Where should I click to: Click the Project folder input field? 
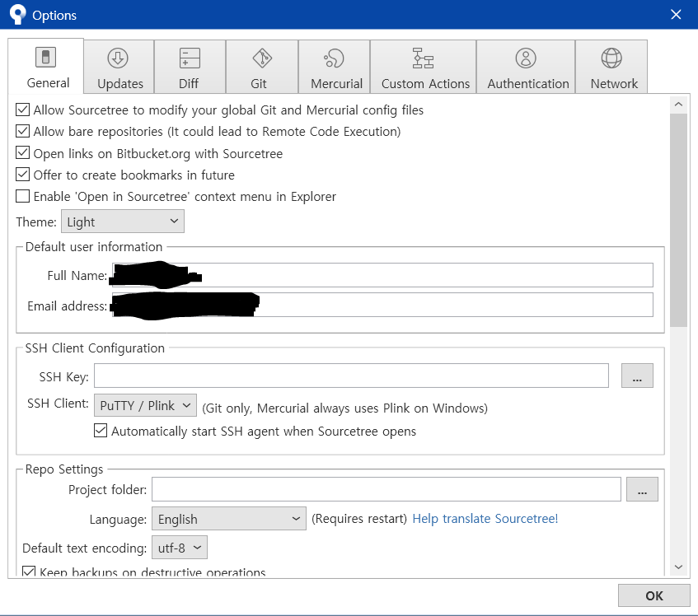coord(386,489)
